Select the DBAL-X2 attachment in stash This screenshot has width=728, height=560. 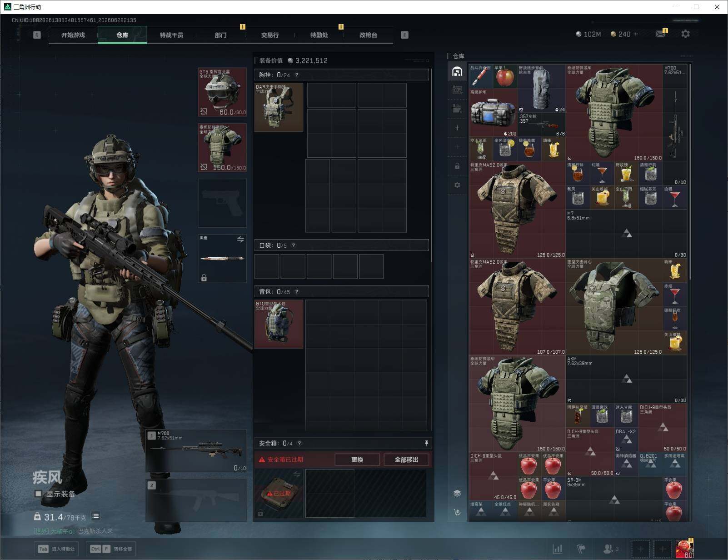(x=626, y=440)
